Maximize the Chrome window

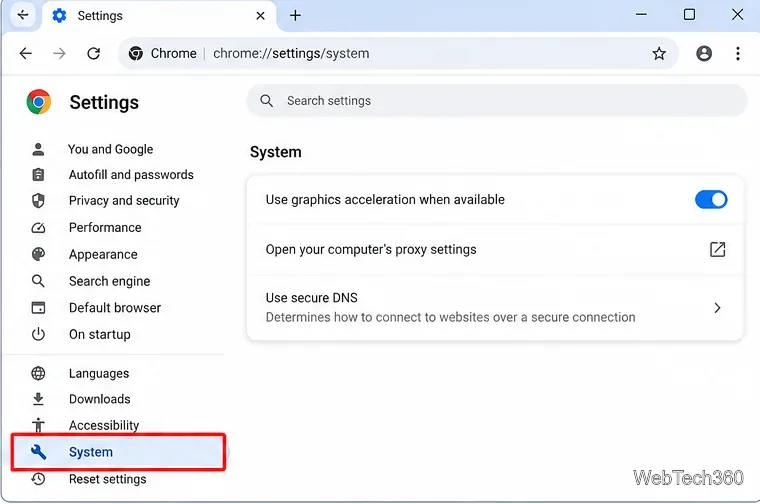click(689, 15)
